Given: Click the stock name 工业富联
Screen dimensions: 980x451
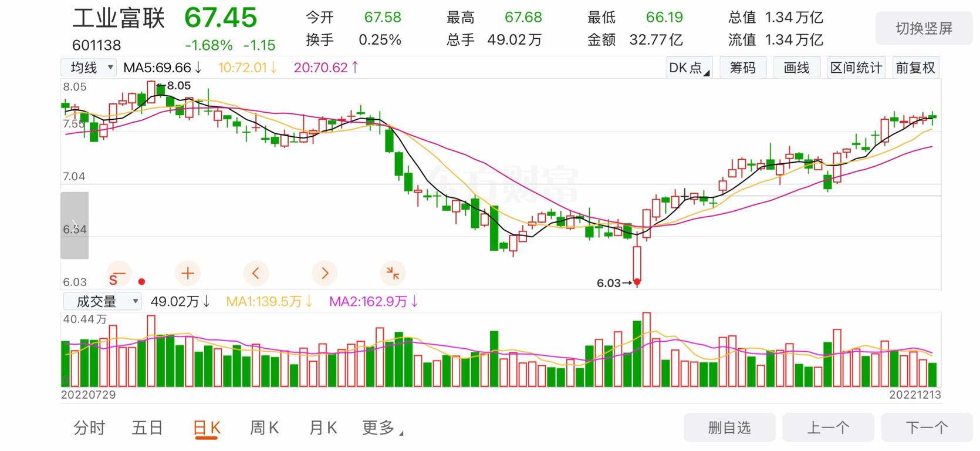Looking at the screenshot, I should point(119,18).
